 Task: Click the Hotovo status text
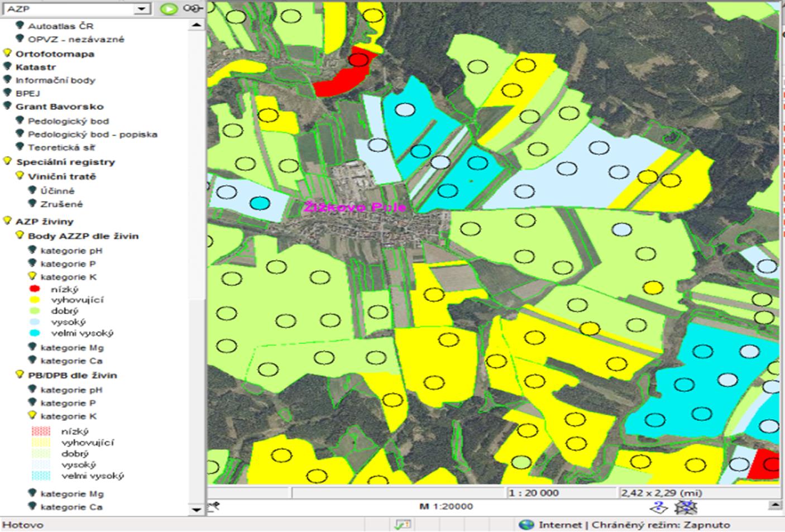click(x=23, y=525)
